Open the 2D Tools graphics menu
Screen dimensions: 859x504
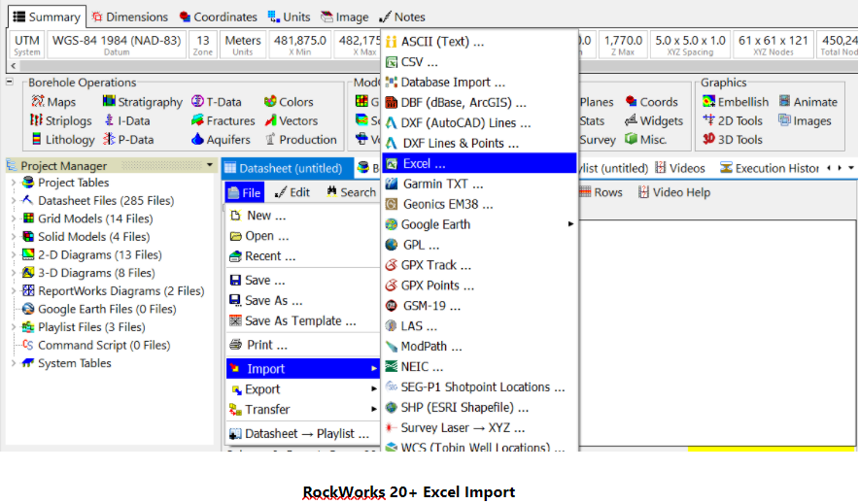click(x=733, y=120)
